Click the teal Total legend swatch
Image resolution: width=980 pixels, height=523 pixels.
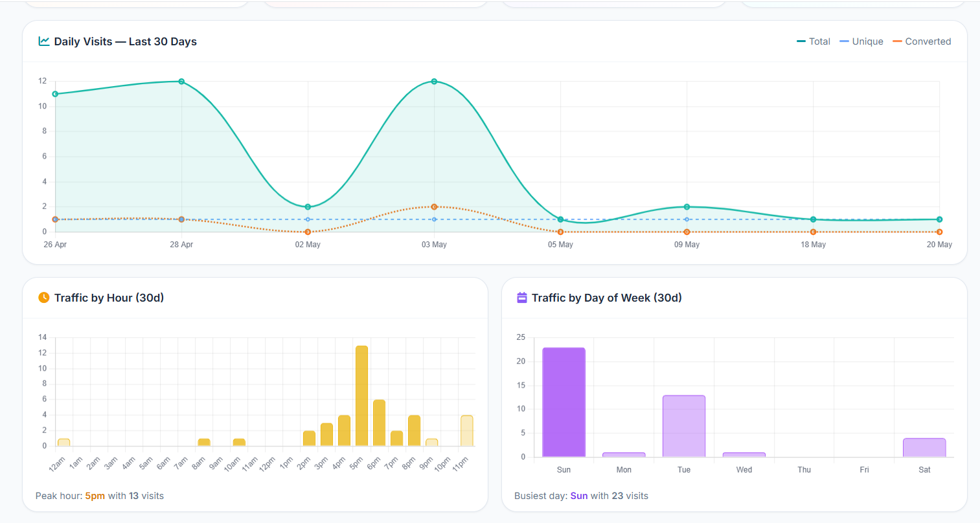[801, 41]
